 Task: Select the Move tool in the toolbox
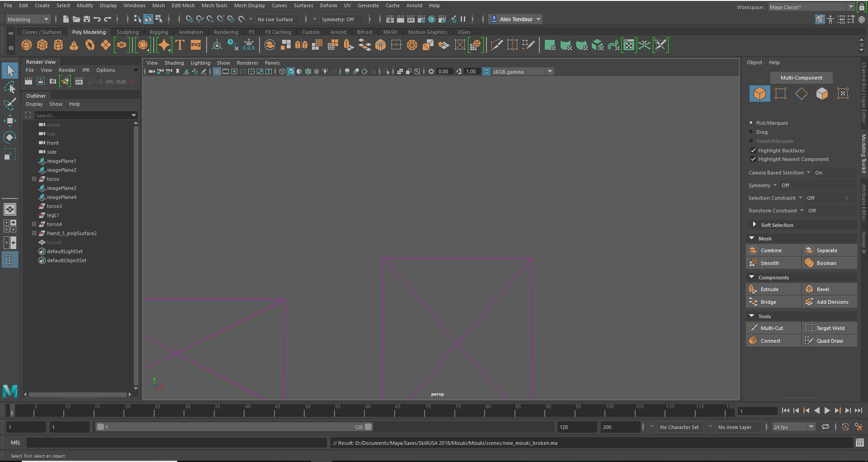point(10,120)
